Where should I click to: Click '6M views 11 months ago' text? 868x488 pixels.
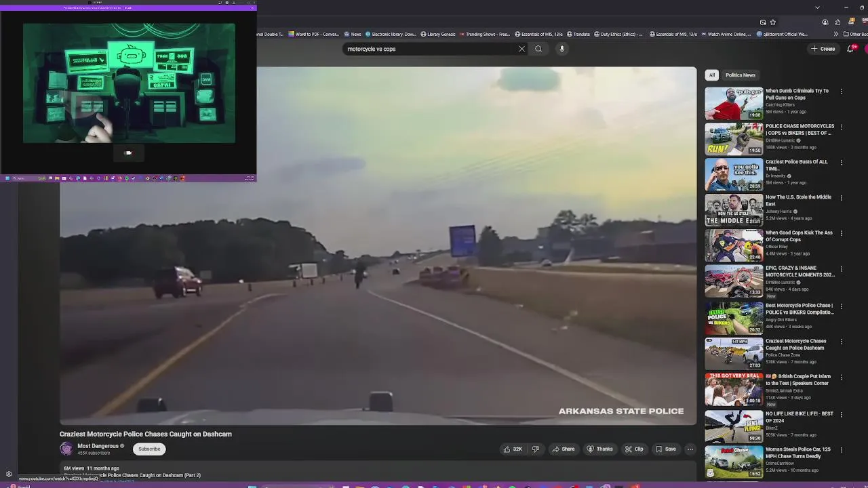click(92, 468)
